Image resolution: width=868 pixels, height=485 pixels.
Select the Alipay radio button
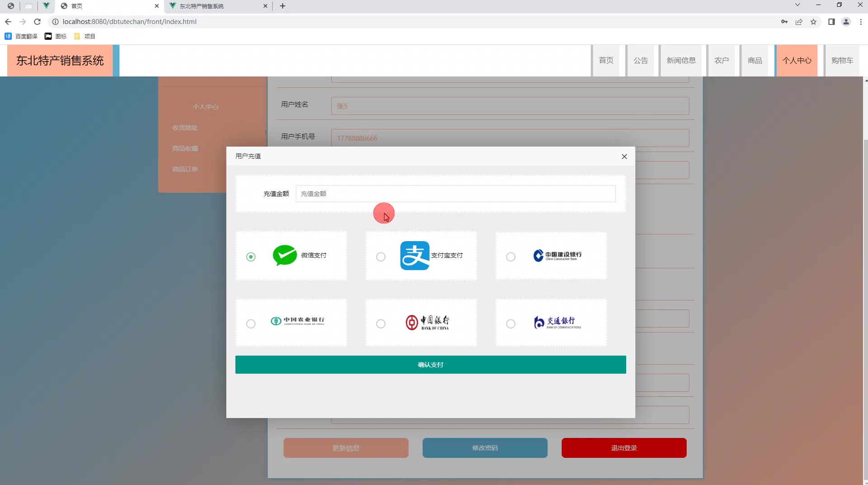click(x=381, y=257)
